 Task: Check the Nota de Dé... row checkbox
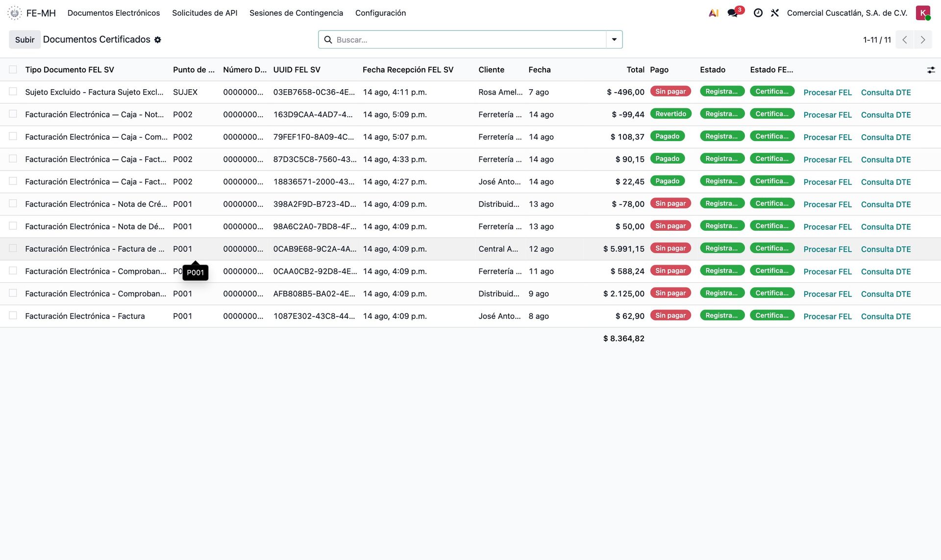tap(13, 226)
